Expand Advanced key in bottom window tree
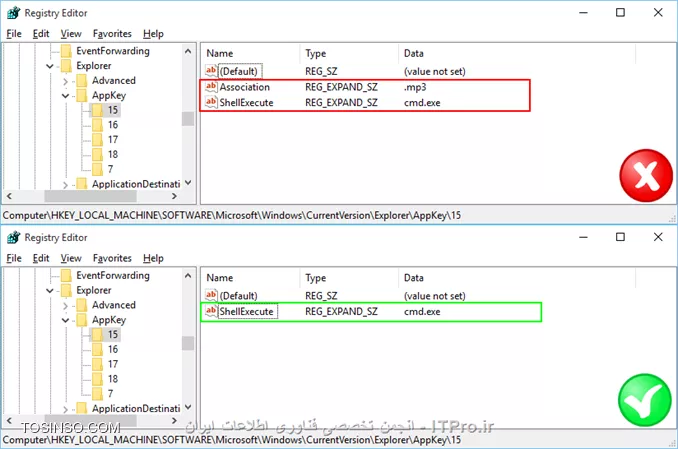The width and height of the screenshot is (678, 449). 65,305
